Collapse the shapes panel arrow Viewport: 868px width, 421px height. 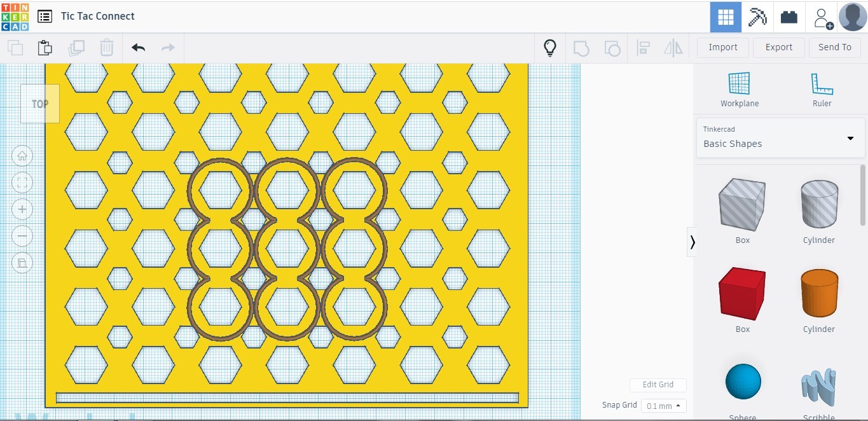[x=692, y=242]
